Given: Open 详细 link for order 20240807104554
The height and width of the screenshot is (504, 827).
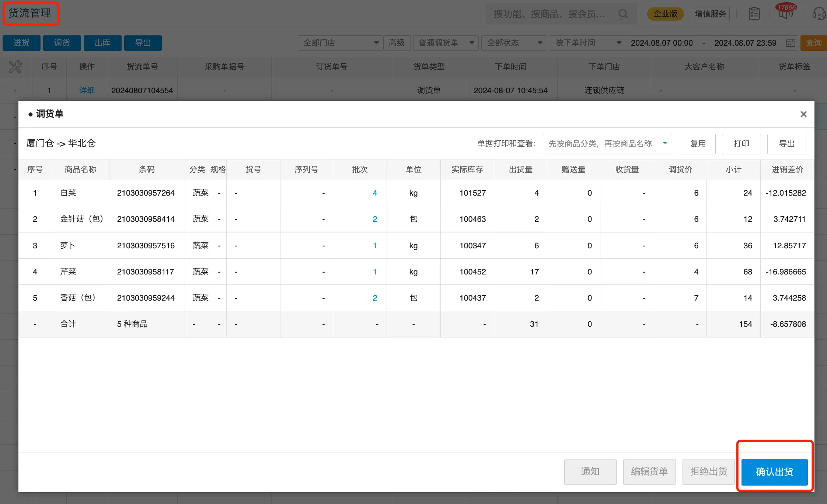Looking at the screenshot, I should [x=87, y=90].
